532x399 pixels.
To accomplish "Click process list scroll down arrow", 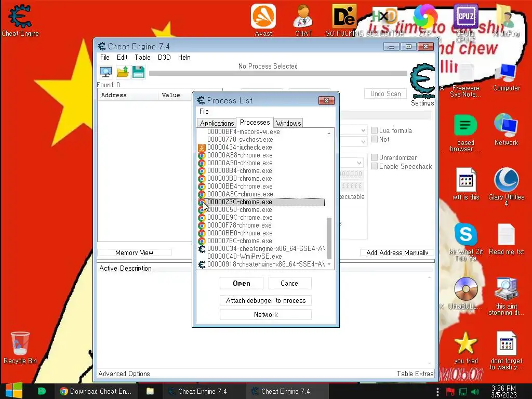I will click(329, 264).
